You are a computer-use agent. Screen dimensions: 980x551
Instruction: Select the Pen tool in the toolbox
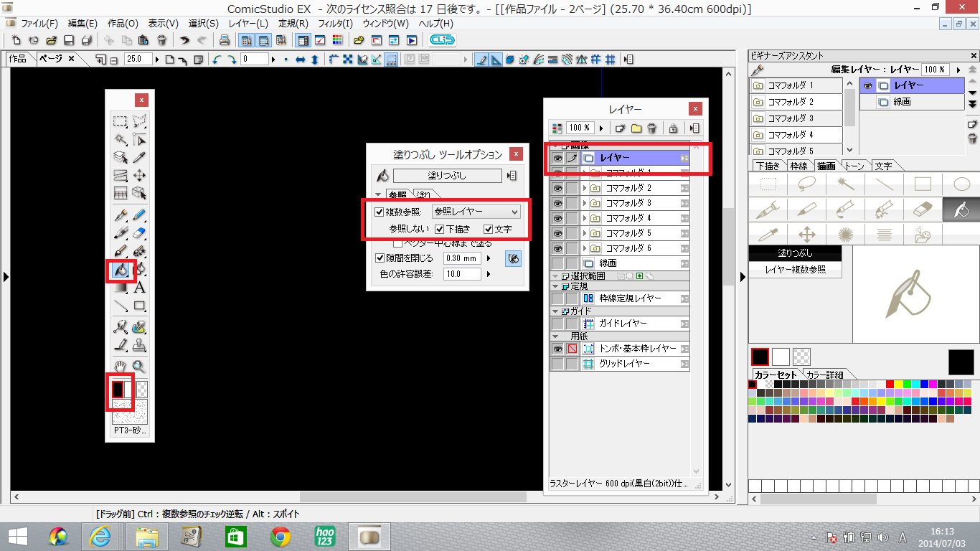121,214
